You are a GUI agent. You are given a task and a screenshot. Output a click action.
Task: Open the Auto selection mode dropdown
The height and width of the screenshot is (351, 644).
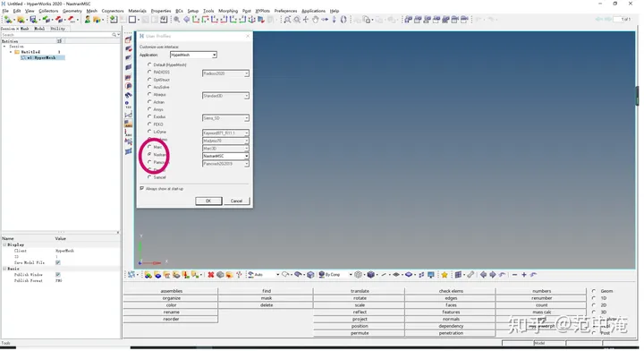pyautogui.click(x=263, y=275)
